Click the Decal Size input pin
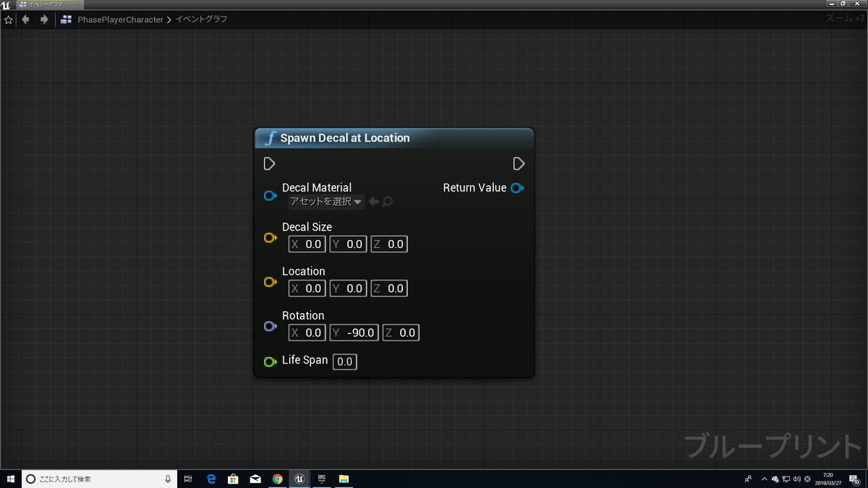 pos(271,238)
